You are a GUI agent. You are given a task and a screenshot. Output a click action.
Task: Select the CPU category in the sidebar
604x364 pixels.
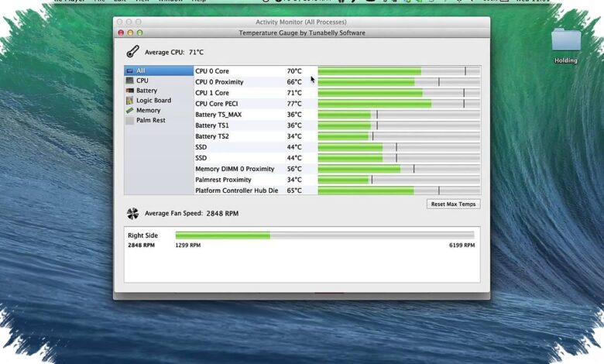pos(159,81)
